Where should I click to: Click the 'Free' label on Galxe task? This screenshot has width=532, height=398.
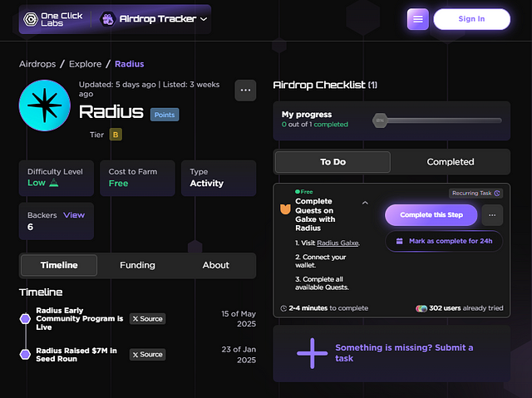tap(304, 192)
